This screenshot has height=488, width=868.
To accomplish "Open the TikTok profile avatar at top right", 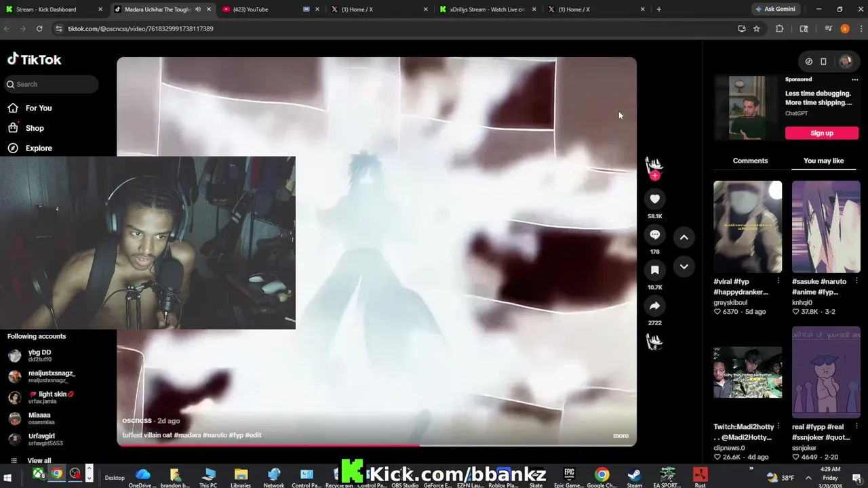I will click(845, 62).
